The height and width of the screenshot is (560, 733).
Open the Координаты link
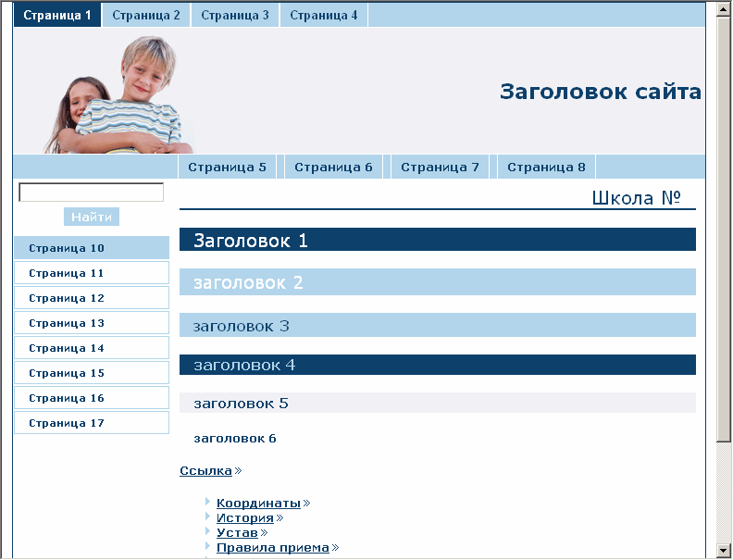point(258,504)
